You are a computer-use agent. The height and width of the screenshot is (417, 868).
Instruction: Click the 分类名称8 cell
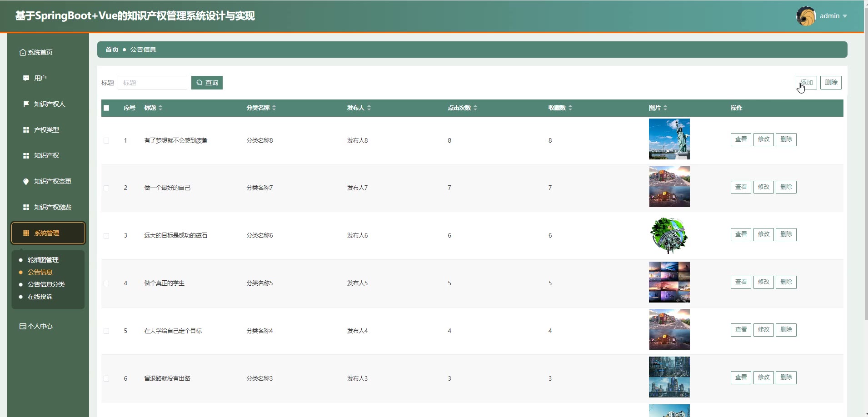[x=259, y=140]
